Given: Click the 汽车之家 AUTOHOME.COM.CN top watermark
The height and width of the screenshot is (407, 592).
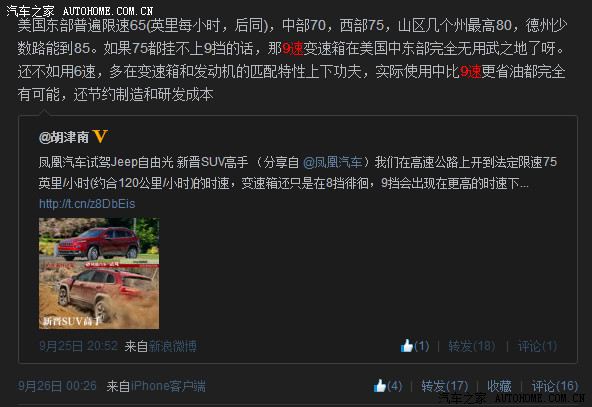Looking at the screenshot, I should [x=80, y=11].
